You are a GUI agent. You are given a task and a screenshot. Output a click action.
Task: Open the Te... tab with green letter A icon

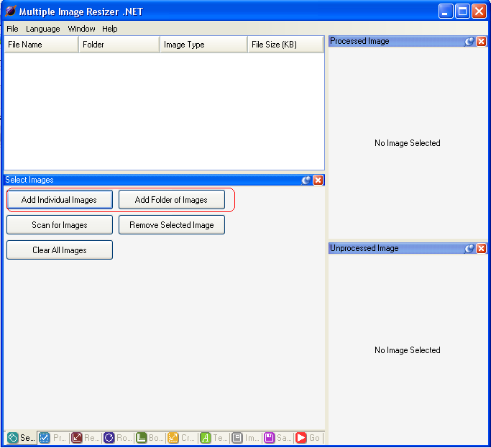coord(214,437)
